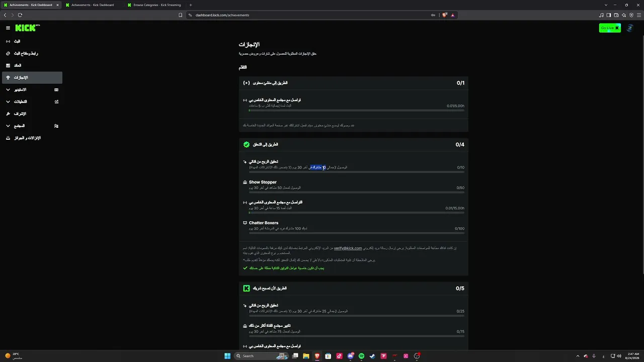Open a new browser tab
The width and height of the screenshot is (644, 362).
[191, 5]
